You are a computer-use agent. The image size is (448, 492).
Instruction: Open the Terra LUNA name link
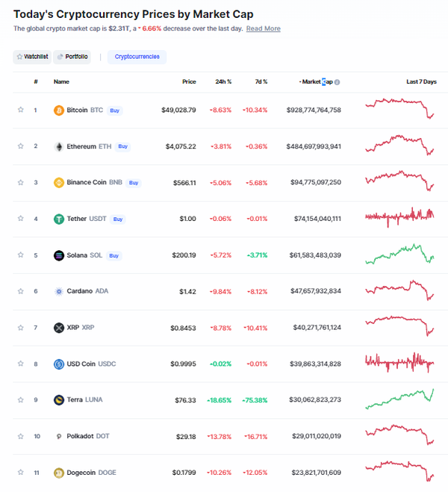84,399
